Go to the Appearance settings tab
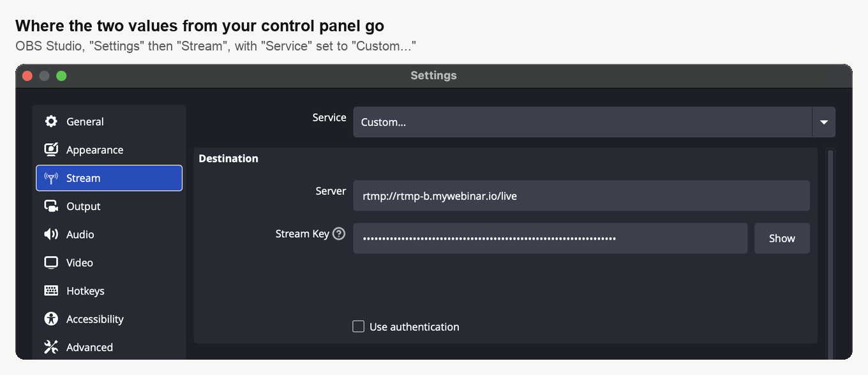868x375 pixels. point(109,149)
